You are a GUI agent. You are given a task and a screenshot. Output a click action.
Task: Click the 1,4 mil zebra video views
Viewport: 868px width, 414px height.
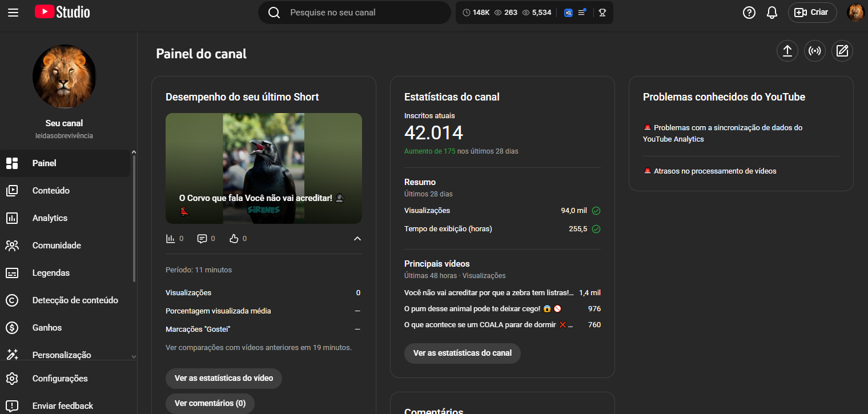coord(590,293)
